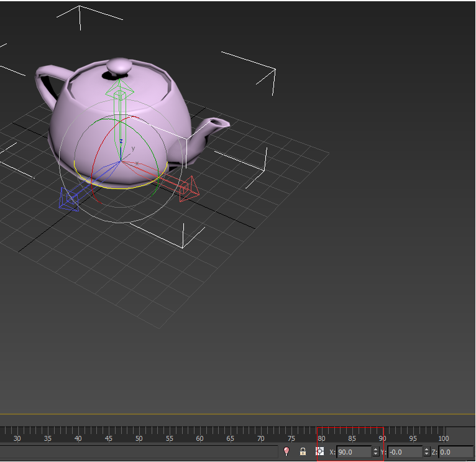This screenshot has width=476, height=462.
Task: Jump to frame 30 on the time ruler
Action: 17,438
